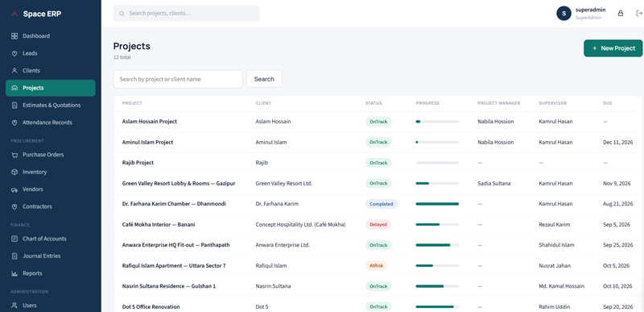Viewport: 644px width, 312px height.
Task: Click the Journal Entries document icon
Action: tap(14, 256)
